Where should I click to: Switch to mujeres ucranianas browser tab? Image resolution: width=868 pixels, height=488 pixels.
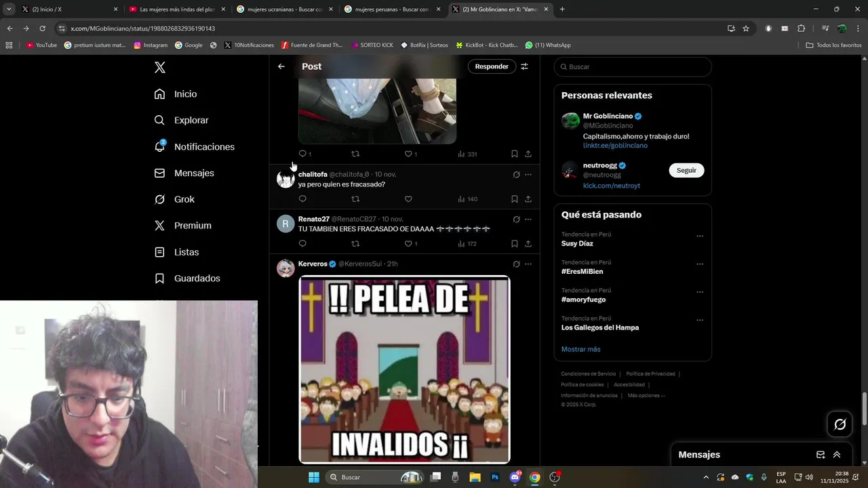click(285, 9)
